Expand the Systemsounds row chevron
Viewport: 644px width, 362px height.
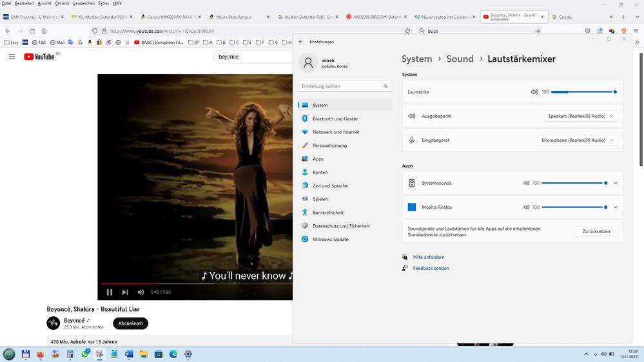(x=616, y=183)
